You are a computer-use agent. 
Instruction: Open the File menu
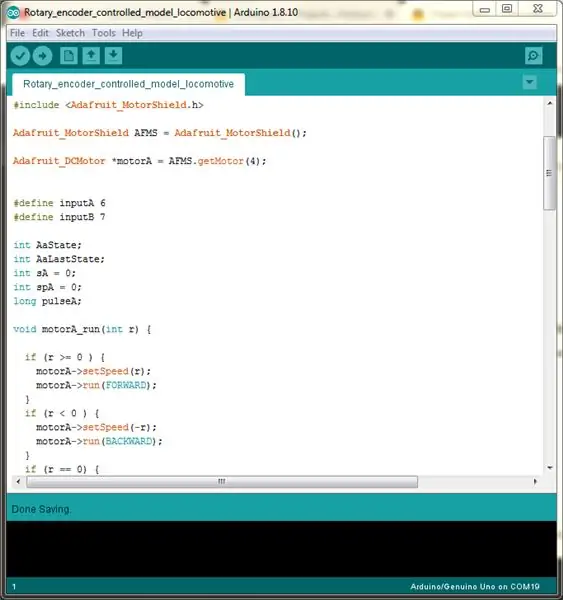(17, 33)
